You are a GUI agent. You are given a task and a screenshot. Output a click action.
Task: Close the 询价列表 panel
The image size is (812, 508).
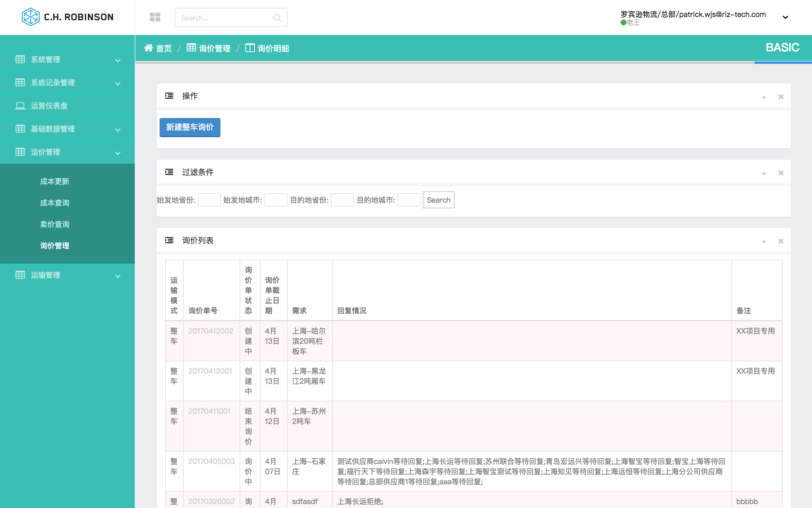[x=781, y=241]
